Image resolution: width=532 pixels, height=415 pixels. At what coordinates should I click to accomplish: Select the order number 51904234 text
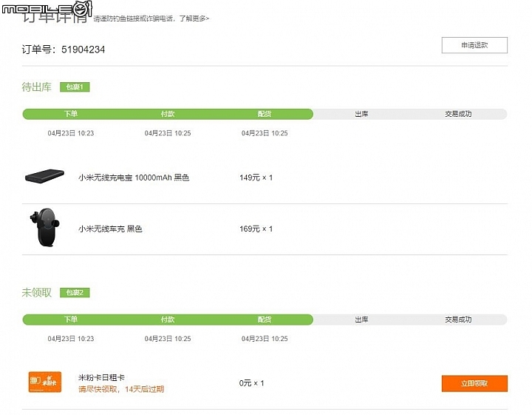83,50
